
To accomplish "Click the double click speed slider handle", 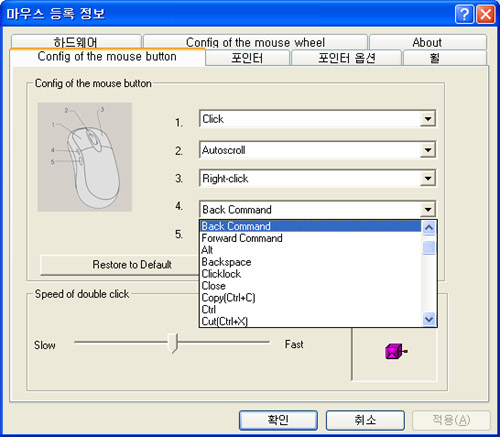I will 173,343.
